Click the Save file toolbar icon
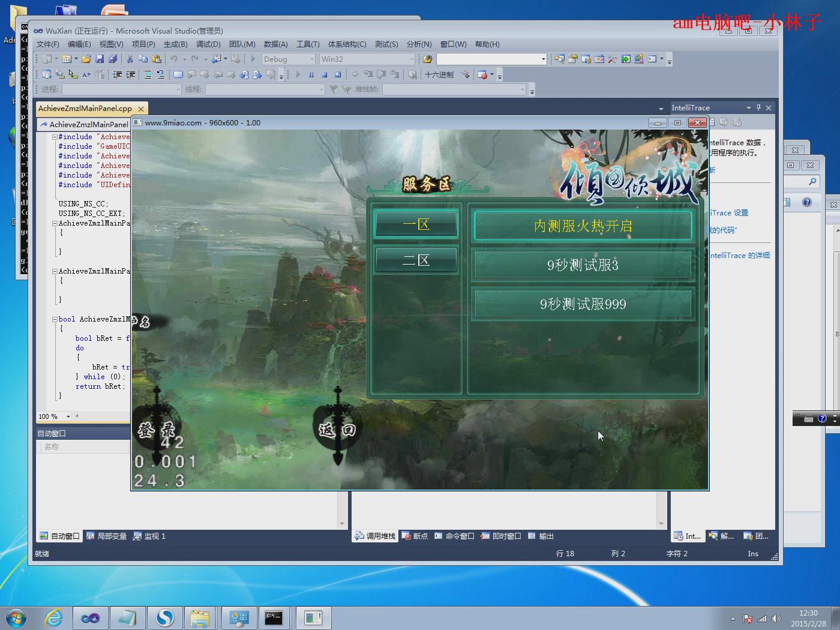The width and height of the screenshot is (840, 630). click(x=100, y=59)
